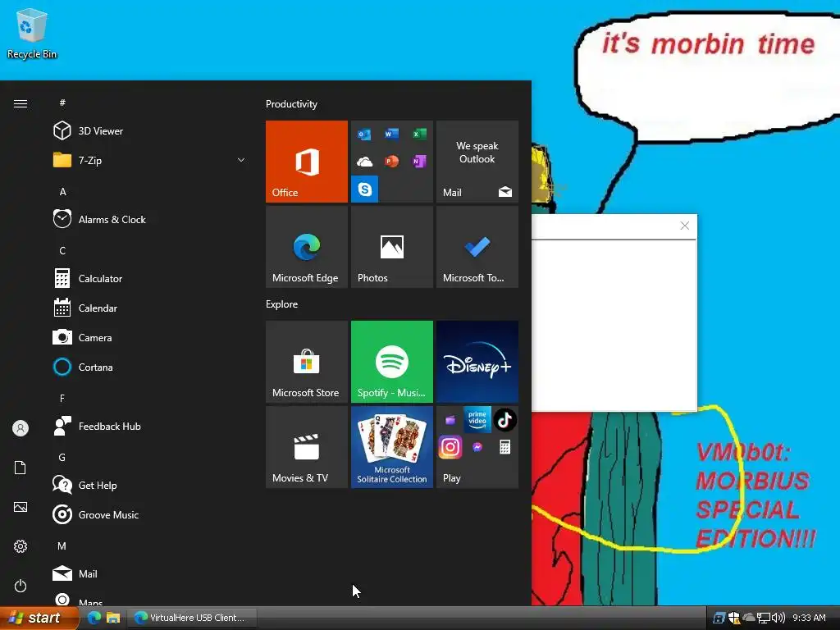The image size is (840, 630).
Task: Open the calculator icon in Play tile
Action: [504, 447]
